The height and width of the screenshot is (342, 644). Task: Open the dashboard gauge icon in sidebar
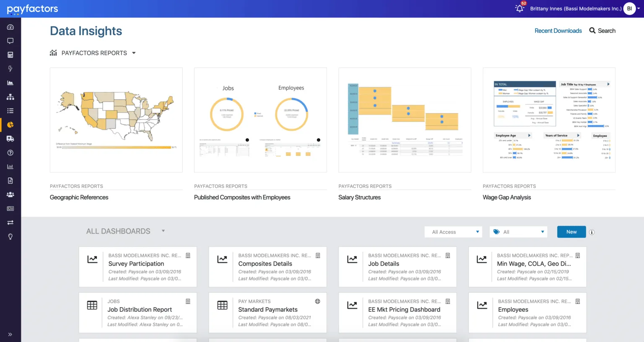click(10, 27)
